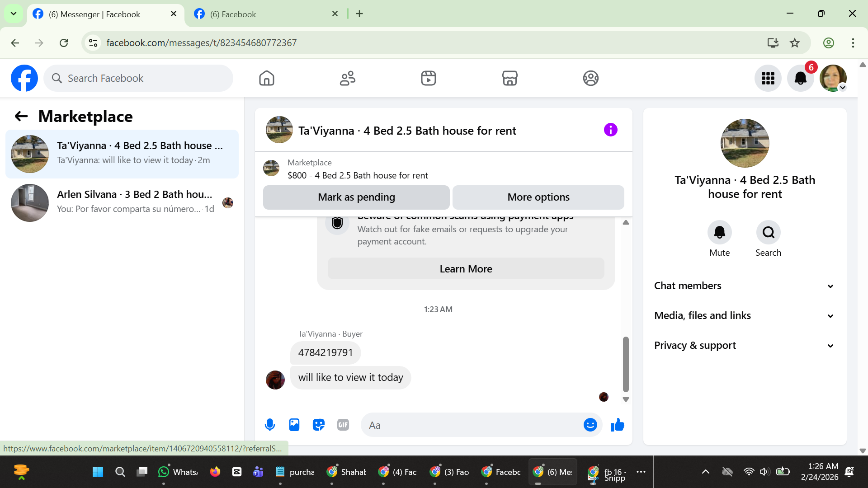Expand Chat members section
The image size is (868, 488).
click(x=744, y=286)
